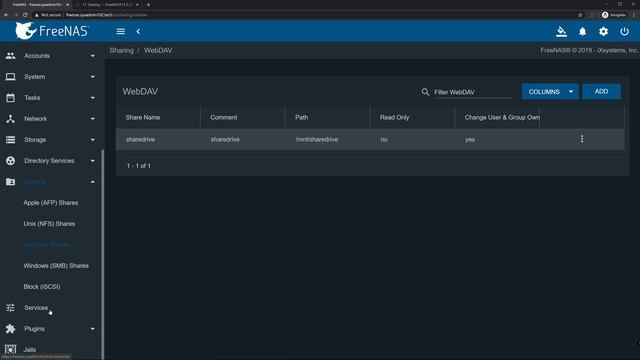Click the System laptop icon

tap(11, 77)
